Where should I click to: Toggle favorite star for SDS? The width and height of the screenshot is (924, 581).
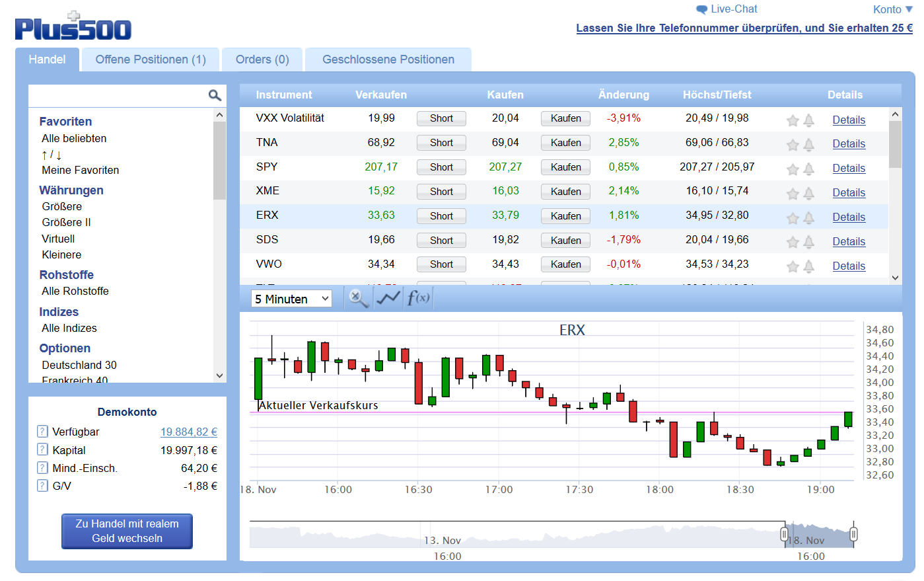click(x=793, y=243)
